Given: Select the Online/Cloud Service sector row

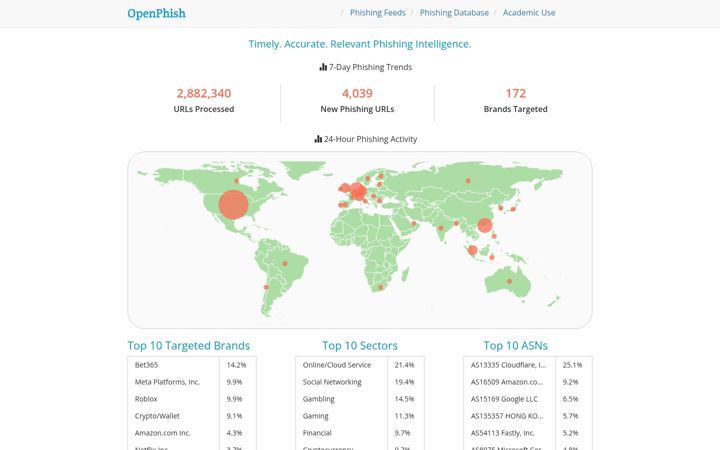Looking at the screenshot, I should tap(360, 365).
